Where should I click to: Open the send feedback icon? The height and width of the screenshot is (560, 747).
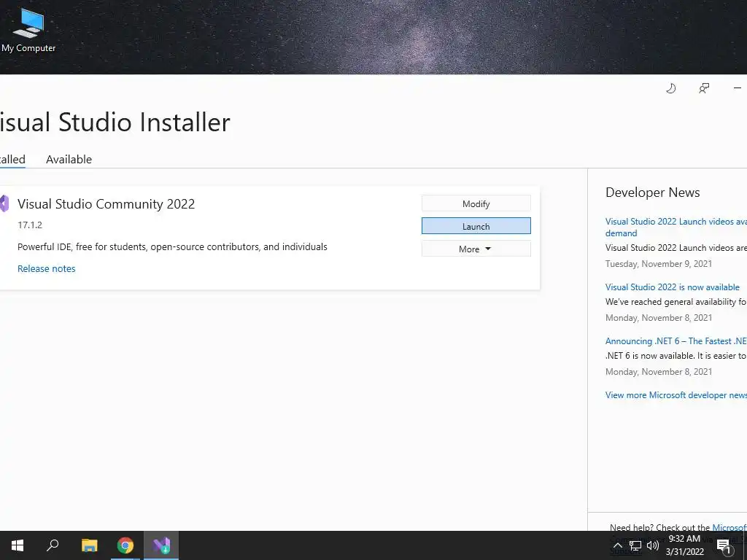[704, 88]
